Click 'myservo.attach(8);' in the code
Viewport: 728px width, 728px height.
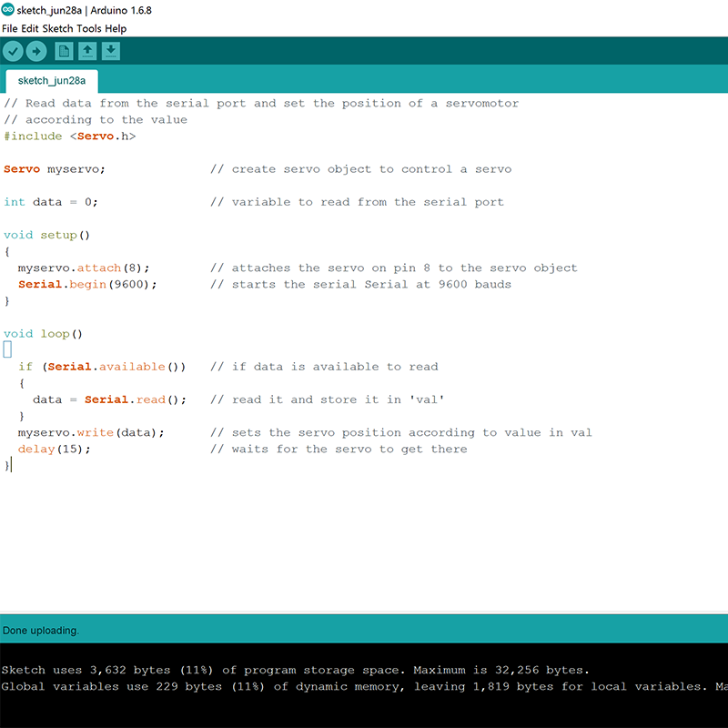(84, 268)
